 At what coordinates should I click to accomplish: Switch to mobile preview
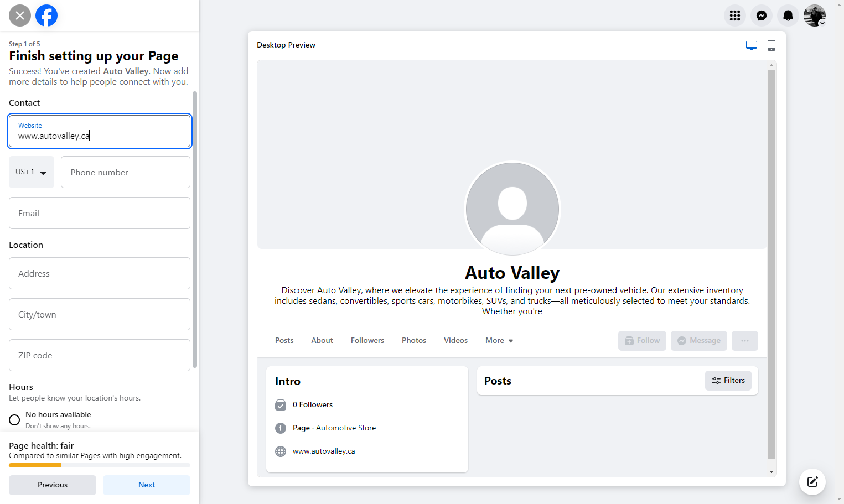(771, 45)
